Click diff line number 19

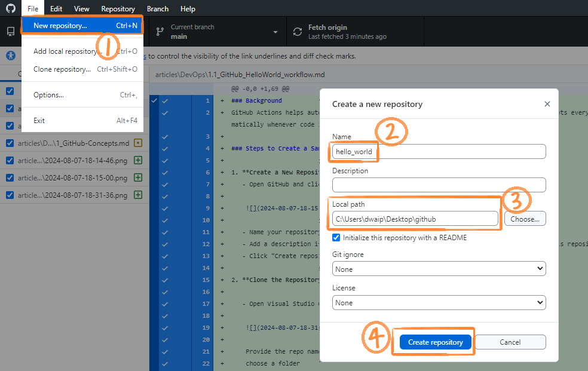(x=206, y=328)
